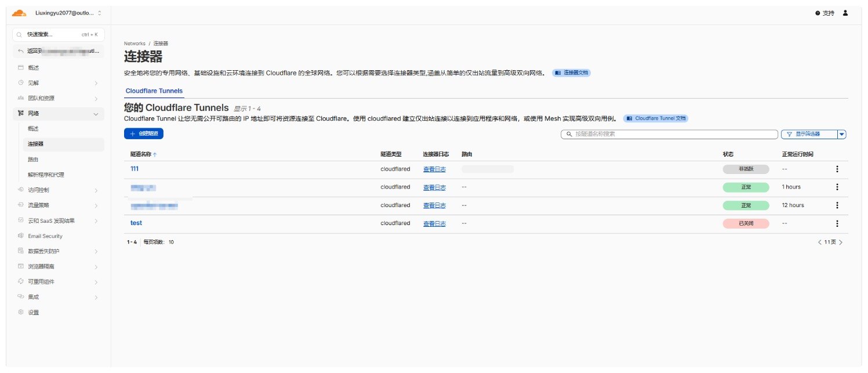Click the 显示筛选器 filter button
This screenshot has width=868, height=373.
click(809, 134)
